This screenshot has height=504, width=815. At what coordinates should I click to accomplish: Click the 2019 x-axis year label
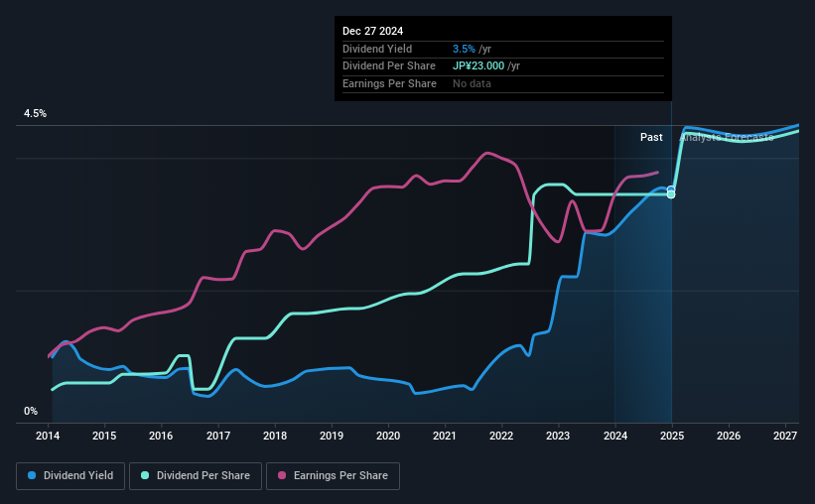click(x=332, y=436)
